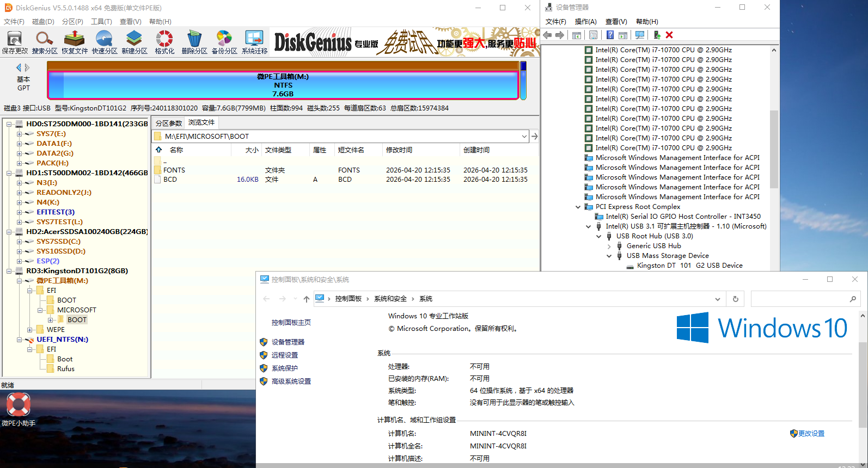868x468 pixels.
Task: Click the 格式化 (Format) toolbar icon
Action: click(x=164, y=42)
